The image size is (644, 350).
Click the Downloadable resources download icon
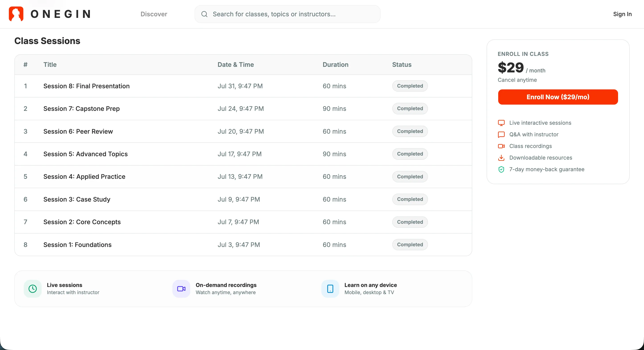(501, 158)
